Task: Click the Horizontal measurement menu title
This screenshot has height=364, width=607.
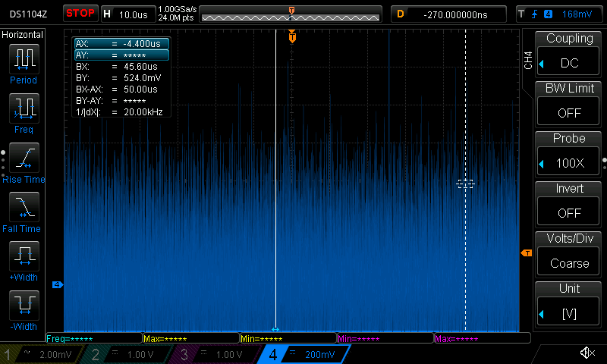Action: 23,35
